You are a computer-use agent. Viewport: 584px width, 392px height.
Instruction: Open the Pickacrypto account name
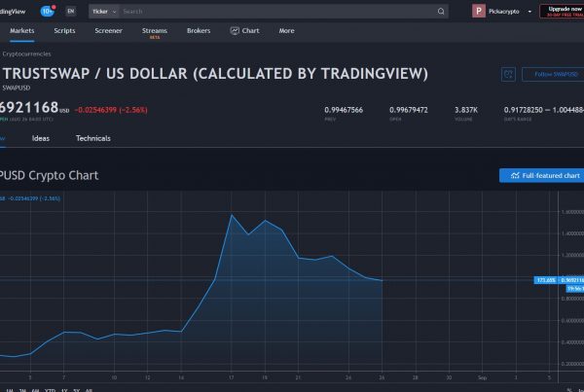point(503,12)
